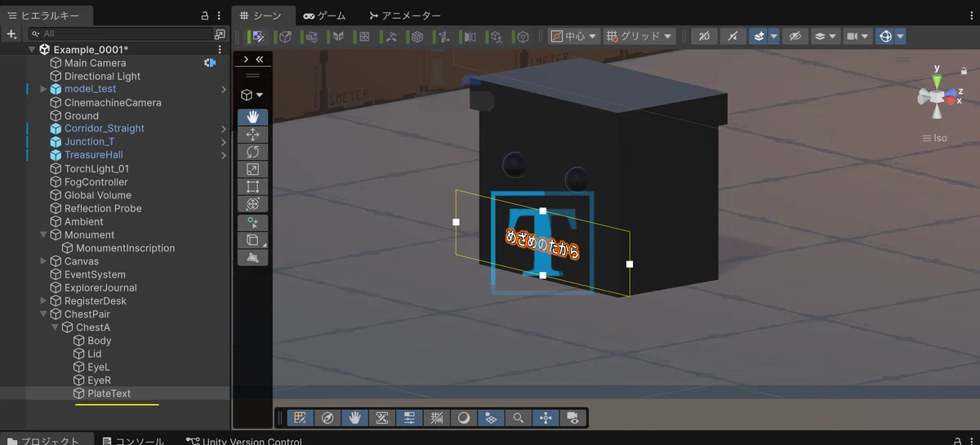Open the コンソール tab
980x445 pixels.
tap(133, 442)
